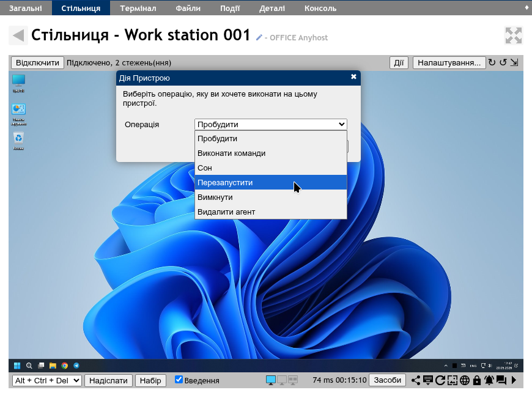This screenshot has width=532, height=398.
Task: Click the OFFICE Anyhost group name
Action: 298,38
